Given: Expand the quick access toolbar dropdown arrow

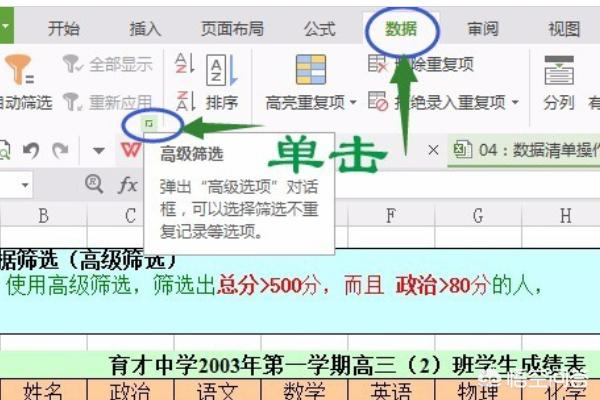Looking at the screenshot, I should (99, 150).
